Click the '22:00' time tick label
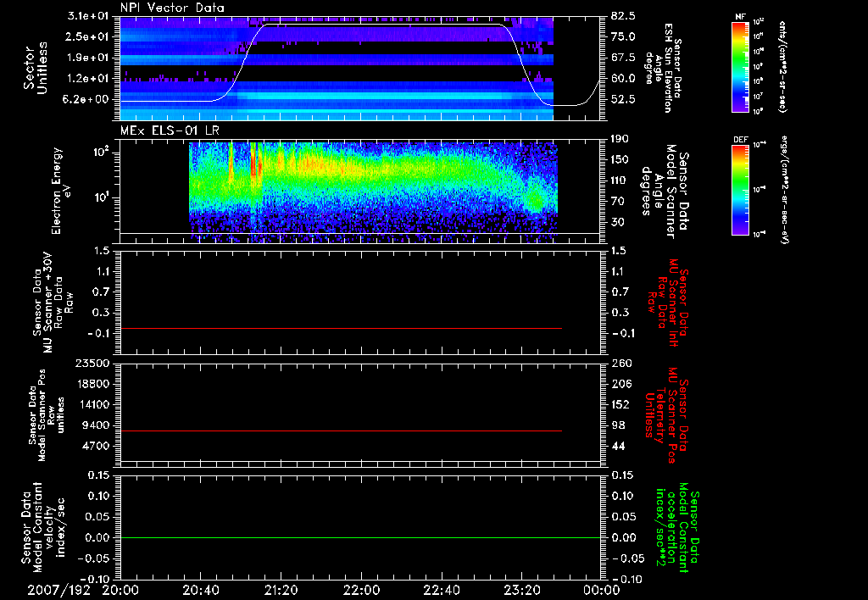The height and width of the screenshot is (600, 868). pyautogui.click(x=361, y=590)
